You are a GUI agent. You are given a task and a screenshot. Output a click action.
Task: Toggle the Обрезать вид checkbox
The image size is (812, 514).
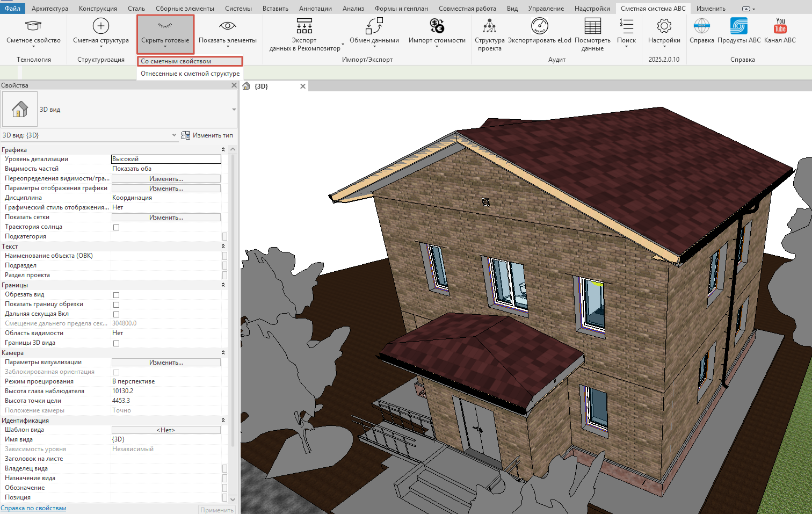point(116,295)
